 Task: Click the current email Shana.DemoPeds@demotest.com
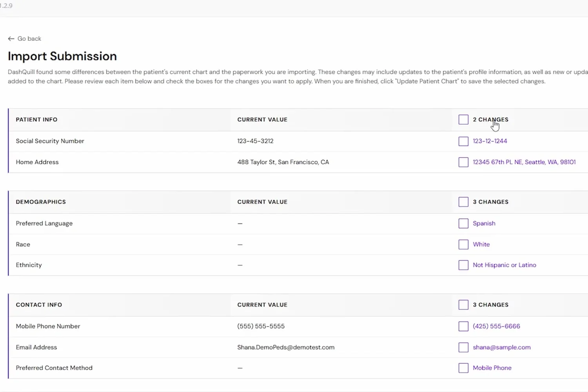click(286, 348)
